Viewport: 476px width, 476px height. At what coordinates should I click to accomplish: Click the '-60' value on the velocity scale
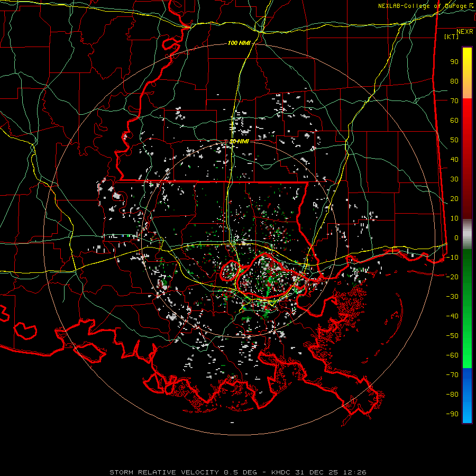tap(452, 355)
